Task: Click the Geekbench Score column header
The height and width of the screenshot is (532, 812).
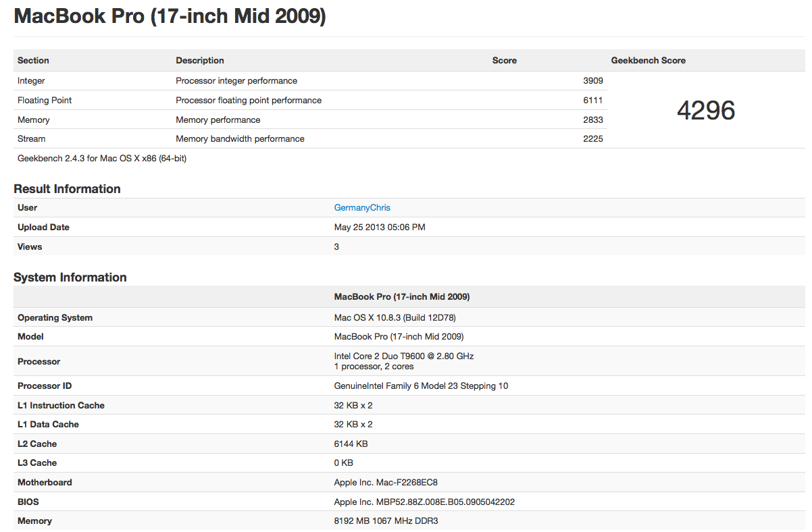Action: coord(649,61)
